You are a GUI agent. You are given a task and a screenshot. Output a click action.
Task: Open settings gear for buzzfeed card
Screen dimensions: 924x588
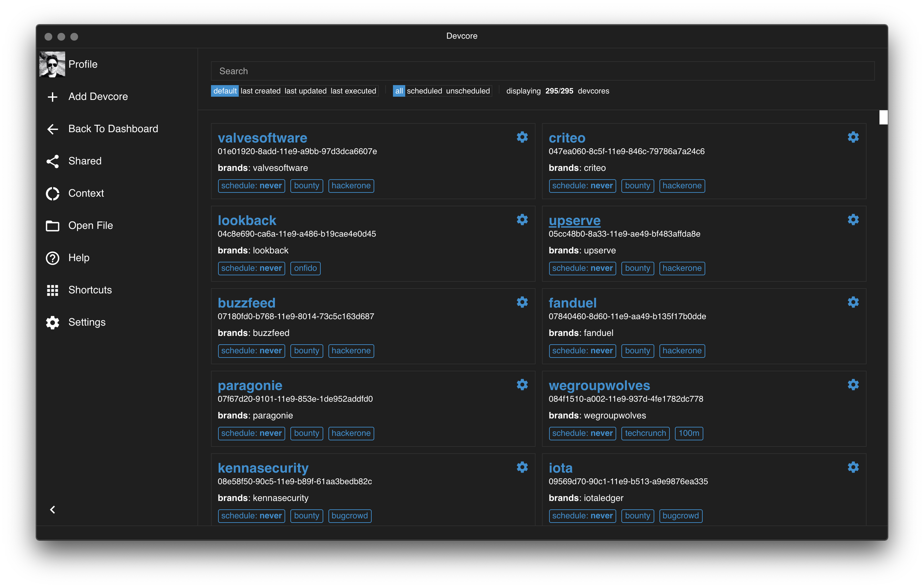[522, 302]
